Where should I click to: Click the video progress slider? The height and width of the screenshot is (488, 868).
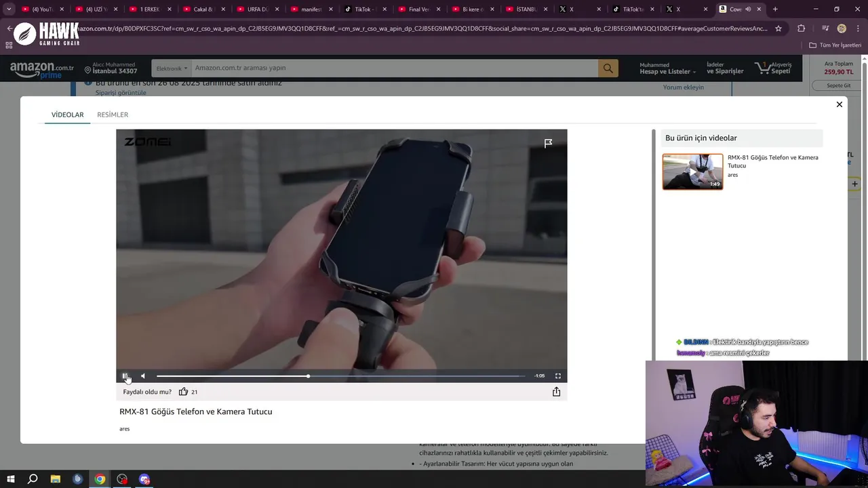tap(340, 376)
